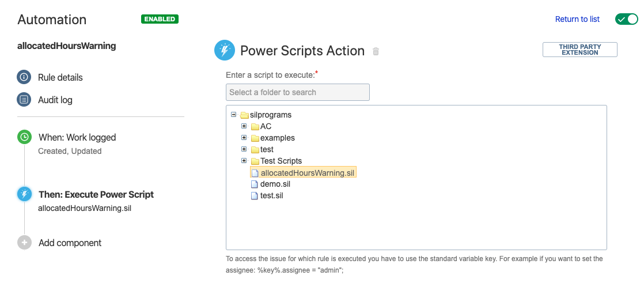
Task: Click the test folder label
Action: (267, 149)
